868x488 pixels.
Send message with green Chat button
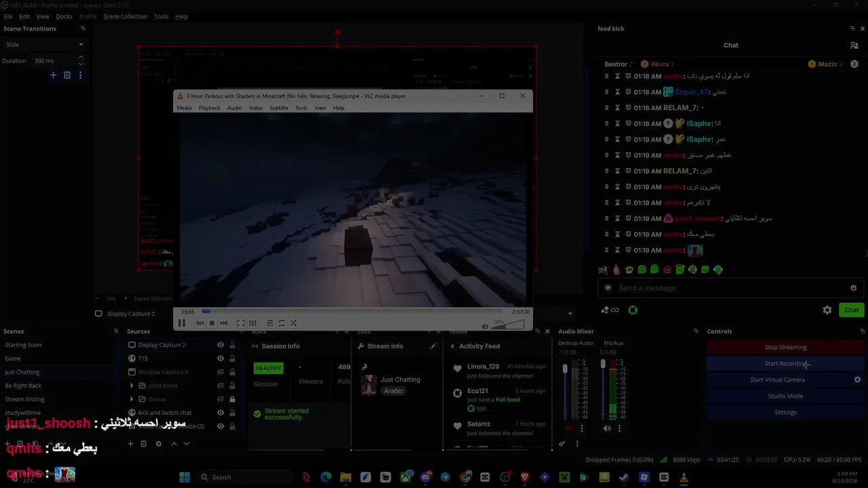pyautogui.click(x=852, y=310)
